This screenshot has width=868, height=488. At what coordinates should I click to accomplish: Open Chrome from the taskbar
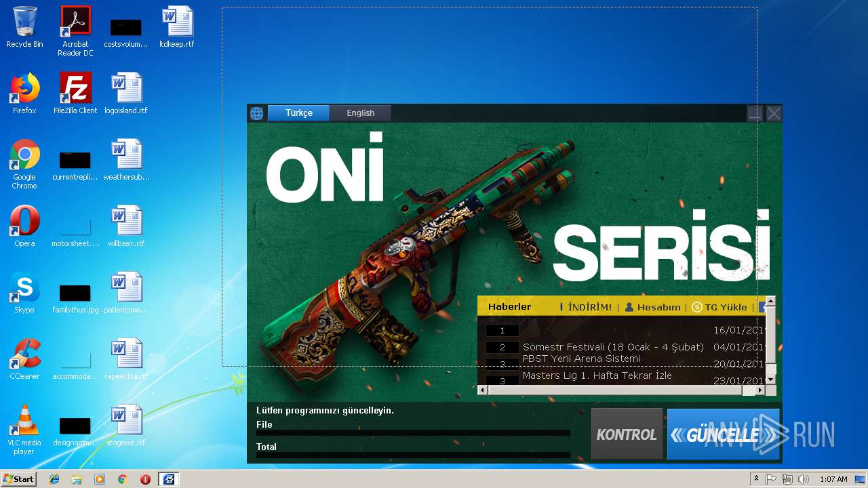click(x=122, y=479)
